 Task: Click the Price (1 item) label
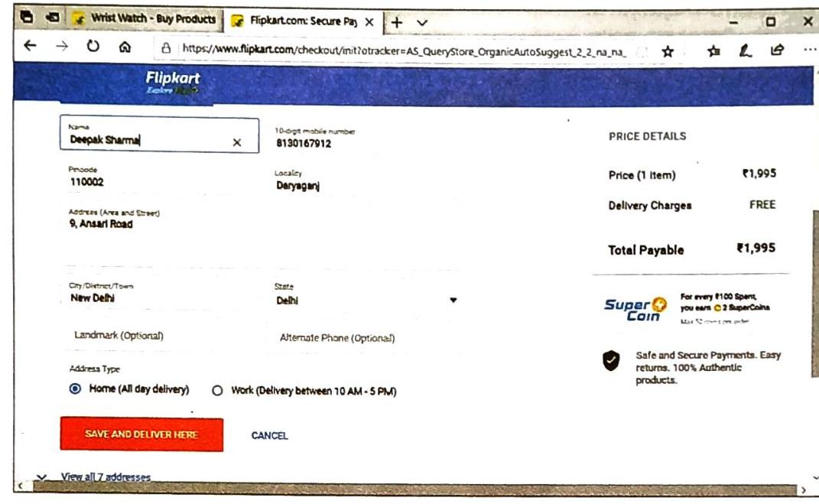point(642,175)
